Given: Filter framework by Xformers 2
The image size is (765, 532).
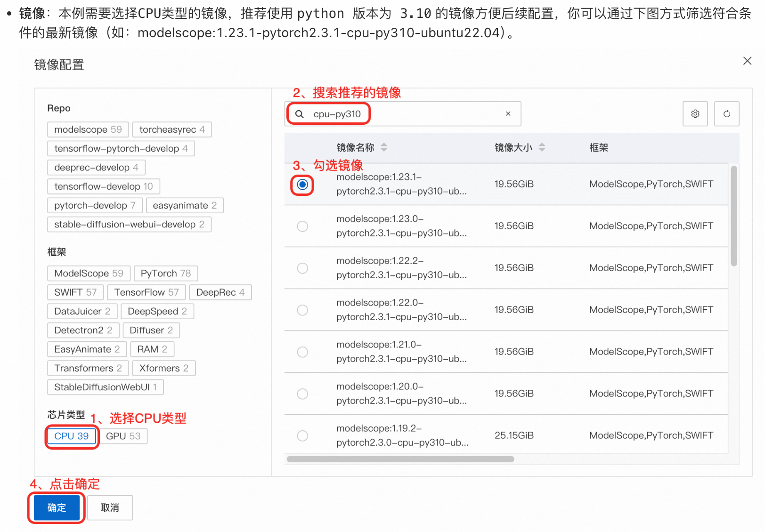Looking at the screenshot, I should (164, 368).
